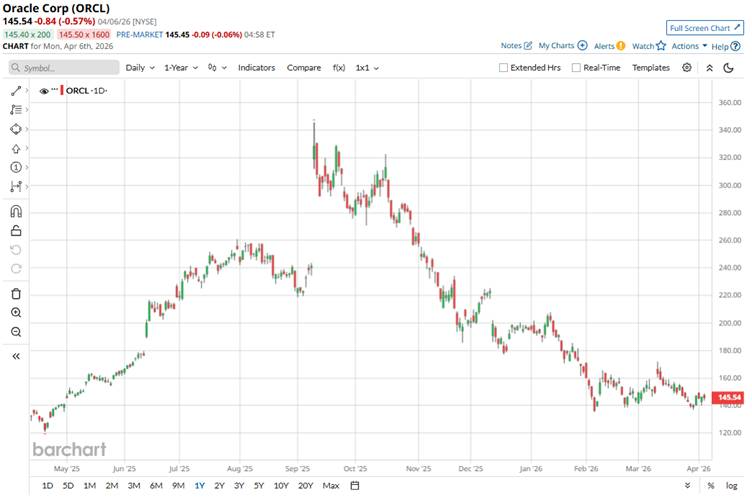Screen dimensions: 752x500
Task: Select the 1M range tab
Action: coord(90,486)
